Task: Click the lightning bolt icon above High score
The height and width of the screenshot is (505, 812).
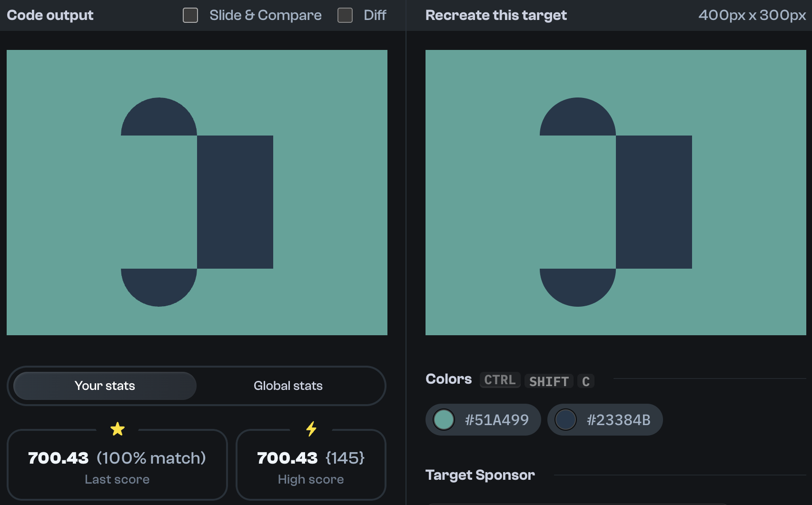Action: point(311,428)
